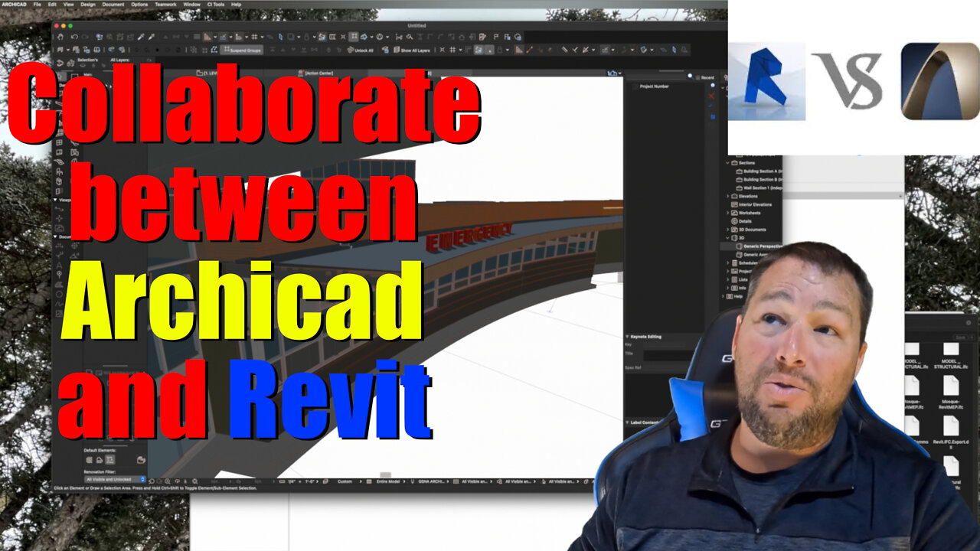Expand the 3D Documents folder
Image resolution: width=980 pixels, height=551 pixels.
click(727, 230)
